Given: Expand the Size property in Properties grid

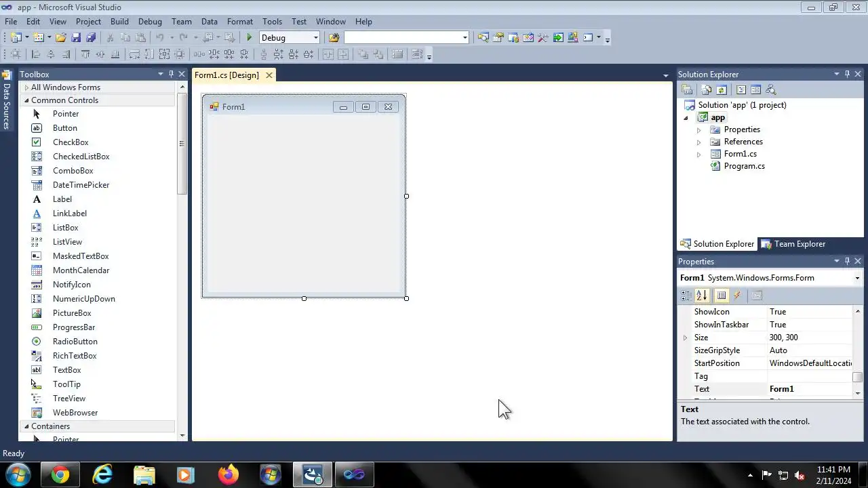Looking at the screenshot, I should (x=685, y=338).
